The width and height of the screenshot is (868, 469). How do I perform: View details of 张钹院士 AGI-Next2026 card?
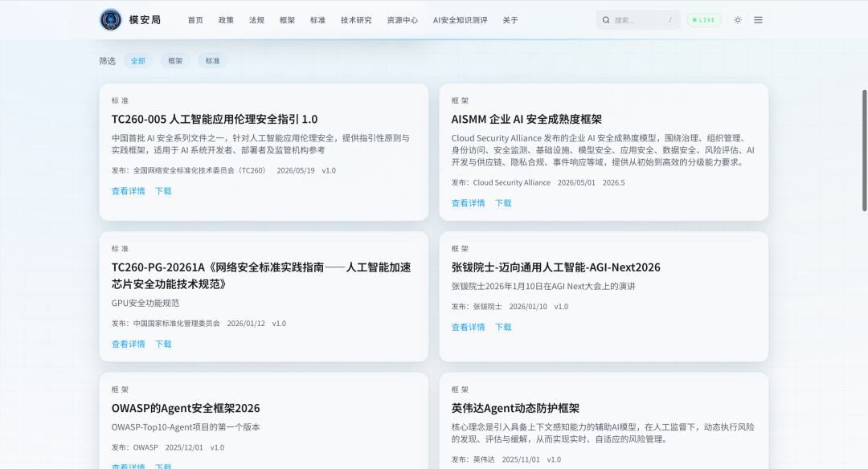click(x=469, y=327)
